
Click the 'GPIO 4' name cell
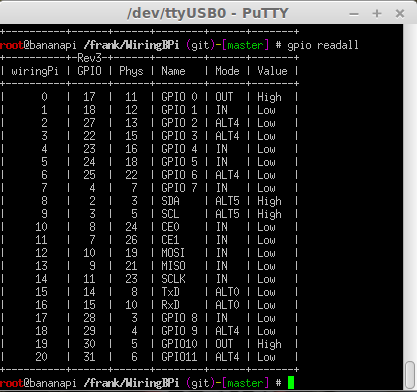pos(179,149)
